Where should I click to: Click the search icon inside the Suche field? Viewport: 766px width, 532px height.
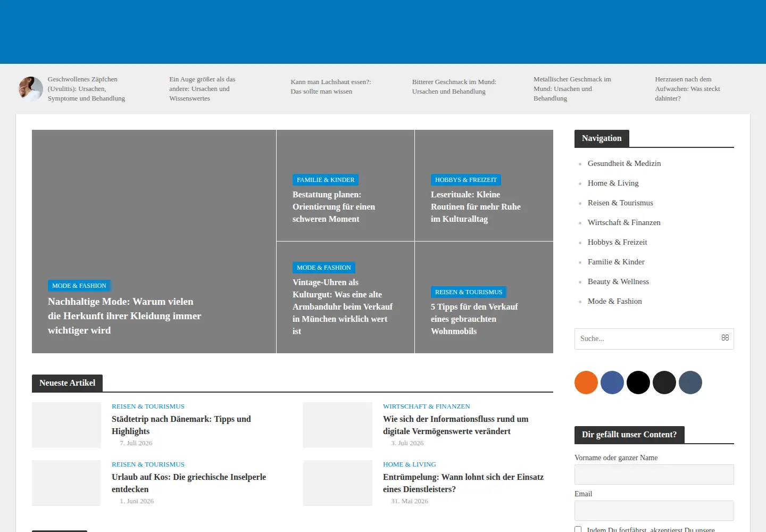coord(725,338)
